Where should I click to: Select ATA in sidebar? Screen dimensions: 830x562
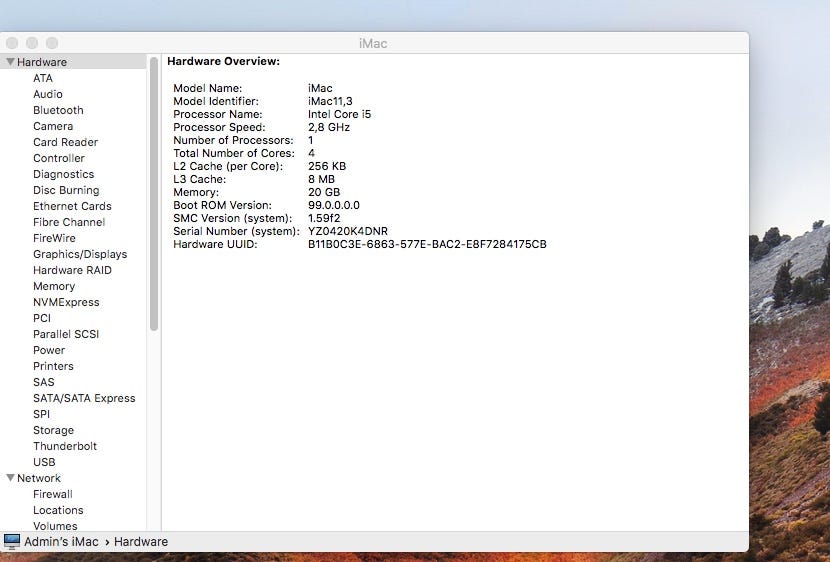43,78
